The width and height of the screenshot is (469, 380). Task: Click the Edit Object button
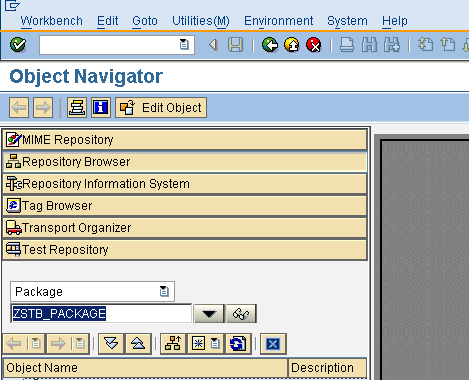tap(161, 108)
